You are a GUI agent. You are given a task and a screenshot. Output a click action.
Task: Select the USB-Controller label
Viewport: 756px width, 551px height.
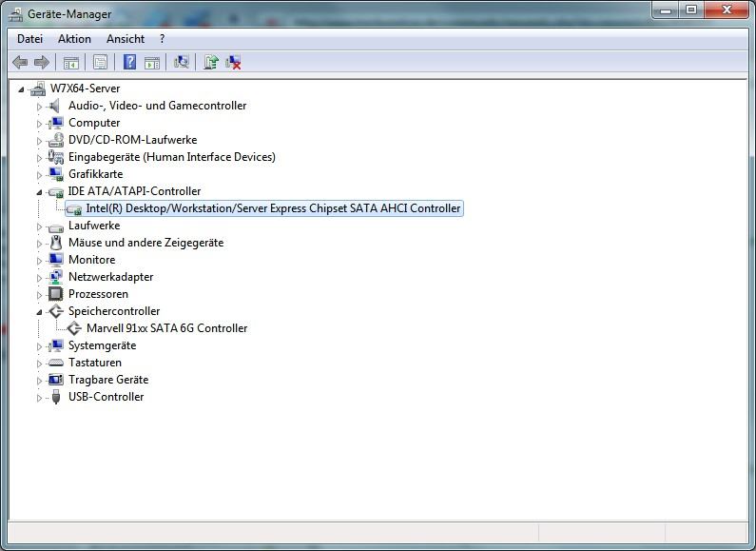pyautogui.click(x=107, y=397)
